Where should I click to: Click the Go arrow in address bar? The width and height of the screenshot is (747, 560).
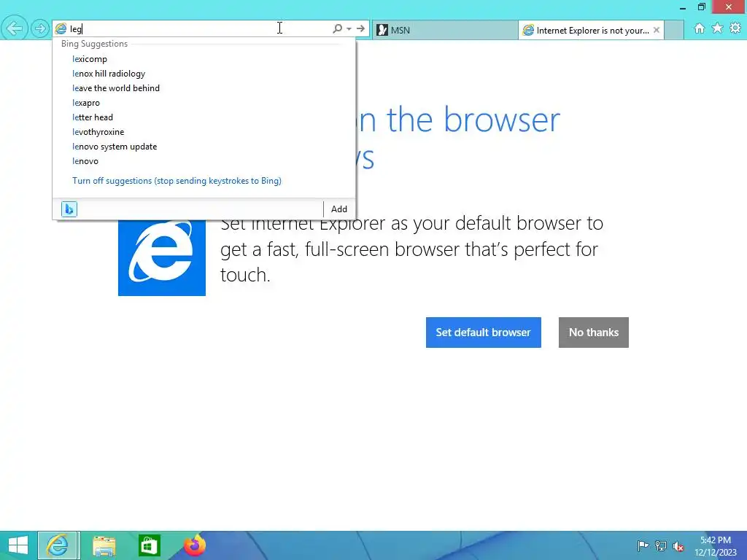pos(360,28)
